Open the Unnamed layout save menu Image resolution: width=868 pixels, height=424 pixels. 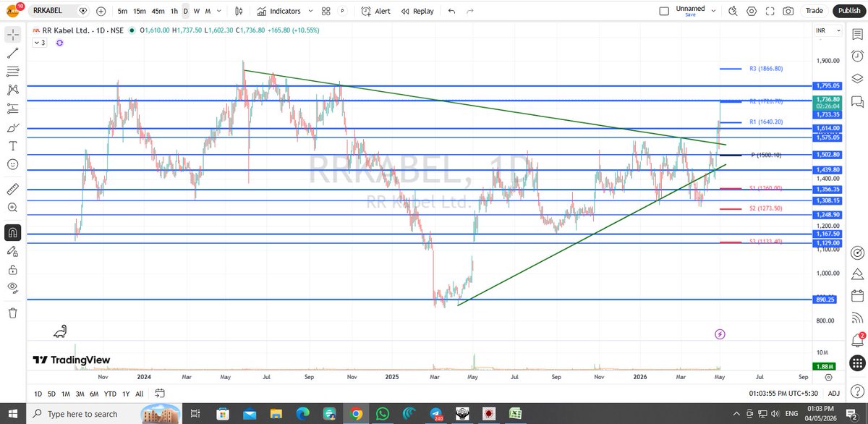pos(697,11)
